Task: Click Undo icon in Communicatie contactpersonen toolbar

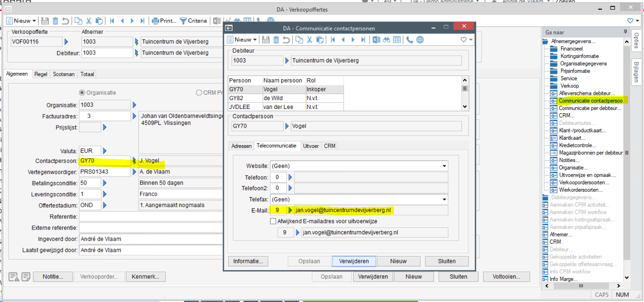Action: click(x=286, y=40)
